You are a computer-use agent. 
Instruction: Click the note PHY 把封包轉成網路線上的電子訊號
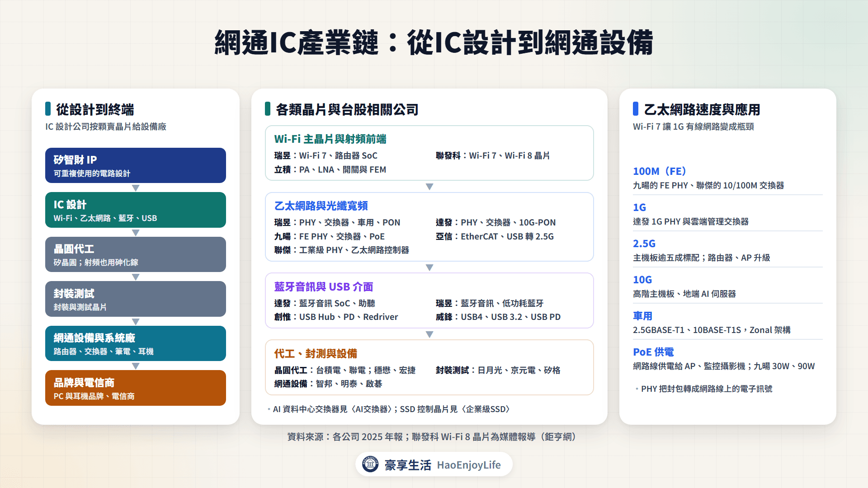point(707,389)
